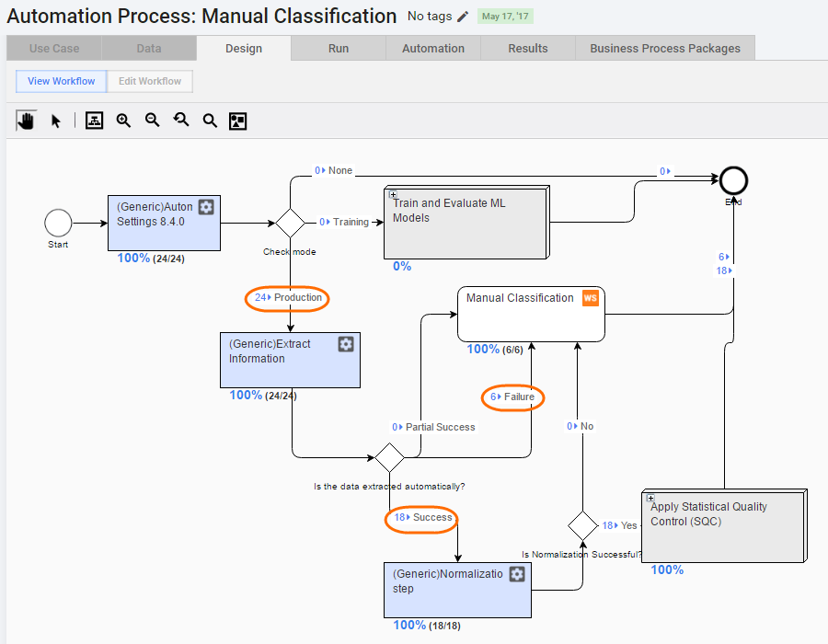Go to the Results tab
Screen dimensions: 828x644
click(x=528, y=48)
